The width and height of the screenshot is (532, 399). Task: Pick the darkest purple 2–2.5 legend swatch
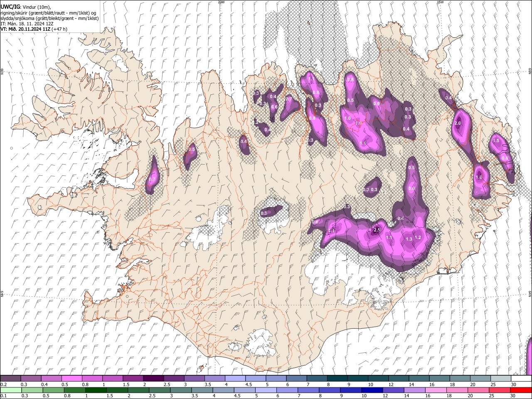point(153,378)
